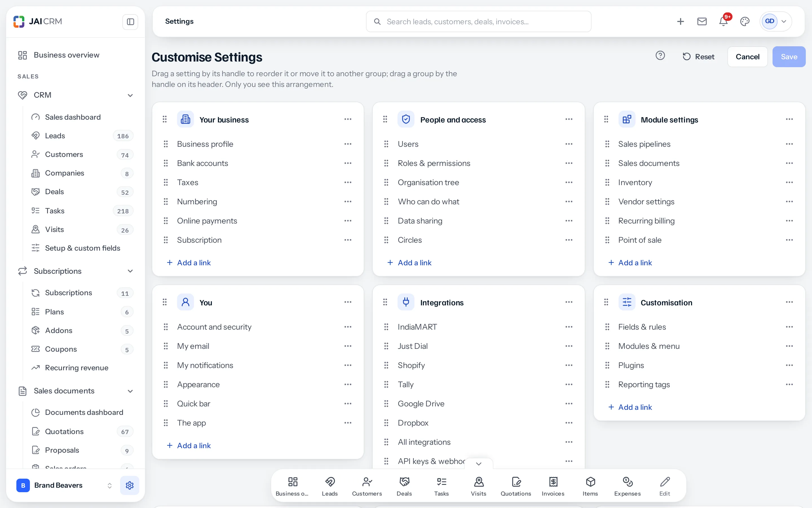The width and height of the screenshot is (812, 508).
Task: Click Add a link under People and access
Action: pos(409,263)
